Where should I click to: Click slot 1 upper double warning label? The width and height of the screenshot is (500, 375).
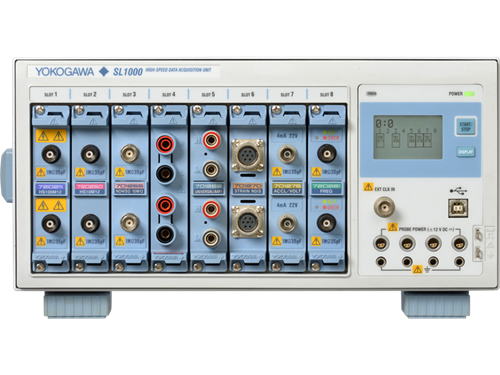click(51, 136)
